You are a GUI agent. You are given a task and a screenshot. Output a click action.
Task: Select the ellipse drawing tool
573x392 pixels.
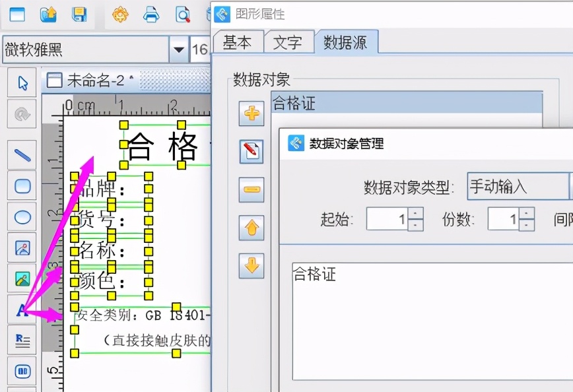21,218
